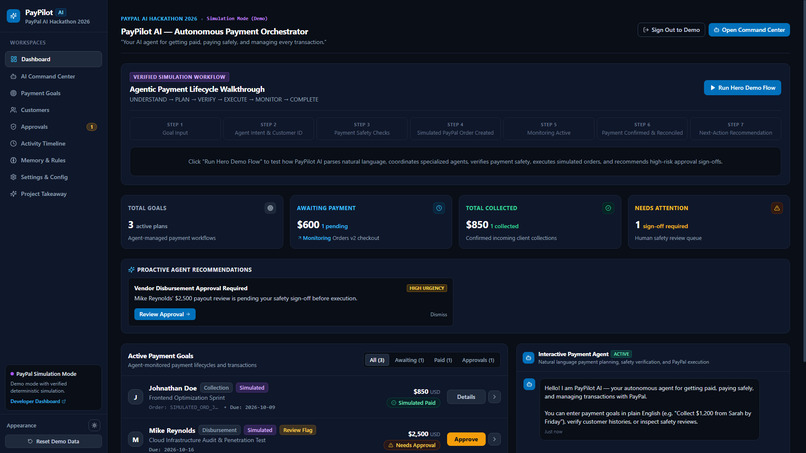
Task: Click the Needs Attention warning icon
Action: [777, 208]
